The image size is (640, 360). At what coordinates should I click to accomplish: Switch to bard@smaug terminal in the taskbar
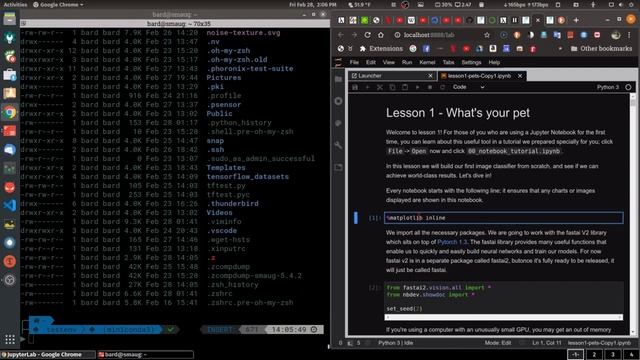coord(145,355)
